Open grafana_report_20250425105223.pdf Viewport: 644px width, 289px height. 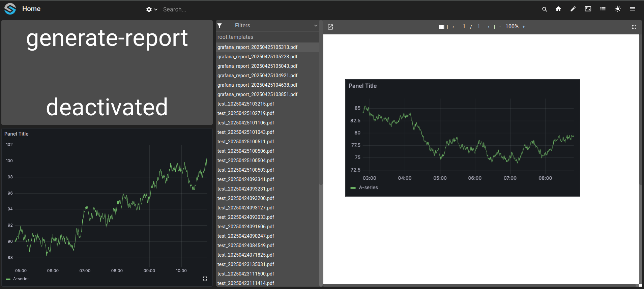coord(268,57)
